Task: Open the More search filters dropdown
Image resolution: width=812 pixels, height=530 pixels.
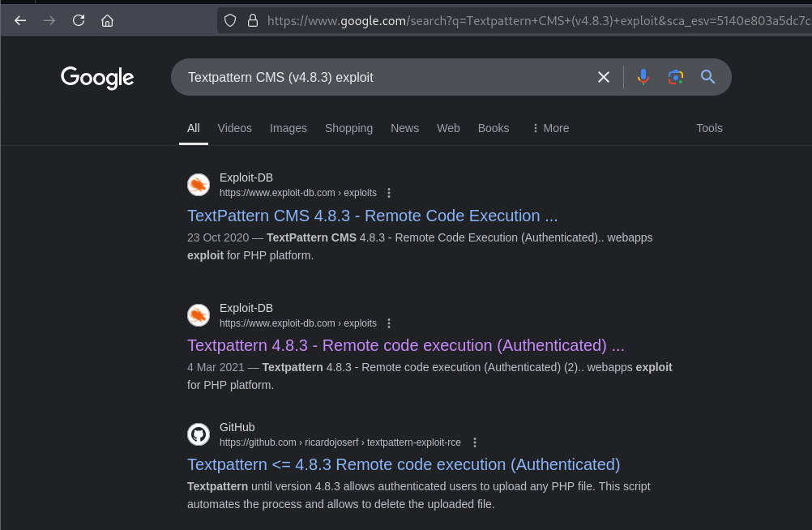Action: pos(550,128)
